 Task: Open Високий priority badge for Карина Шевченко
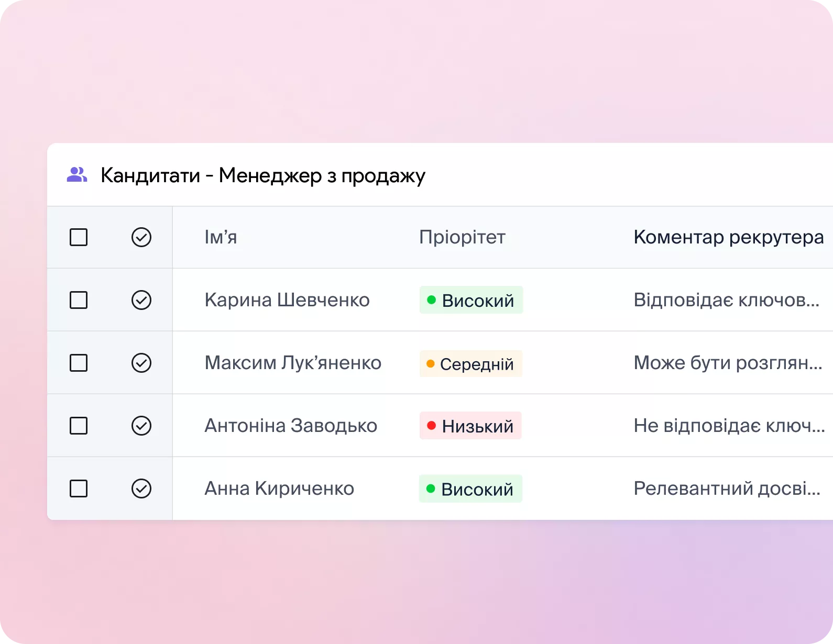[471, 300]
